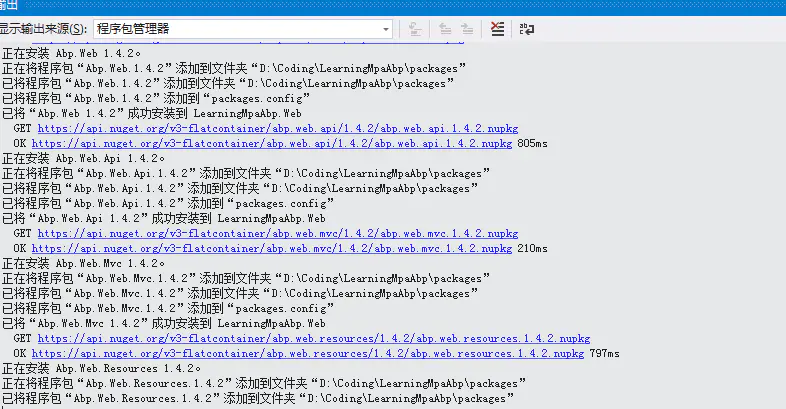
Task: Click line 正在将程序包 Abp.Web.Mvc.1.4.2 添加到文件夹
Action: (x=246, y=279)
